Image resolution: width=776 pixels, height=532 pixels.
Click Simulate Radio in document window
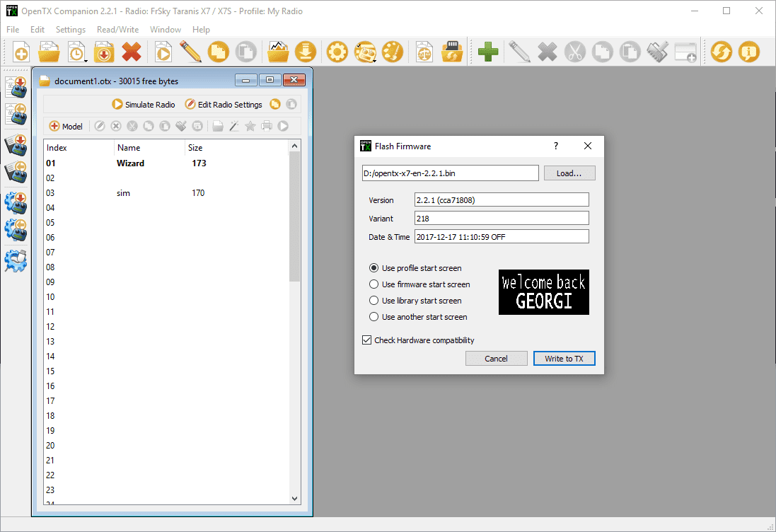point(144,105)
